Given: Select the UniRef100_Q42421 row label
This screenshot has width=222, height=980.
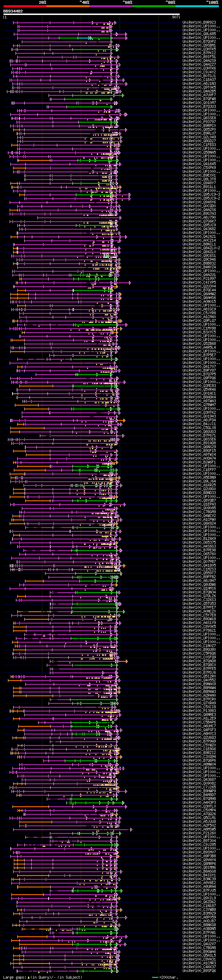Looking at the screenshot, I should [x=199, y=237].
